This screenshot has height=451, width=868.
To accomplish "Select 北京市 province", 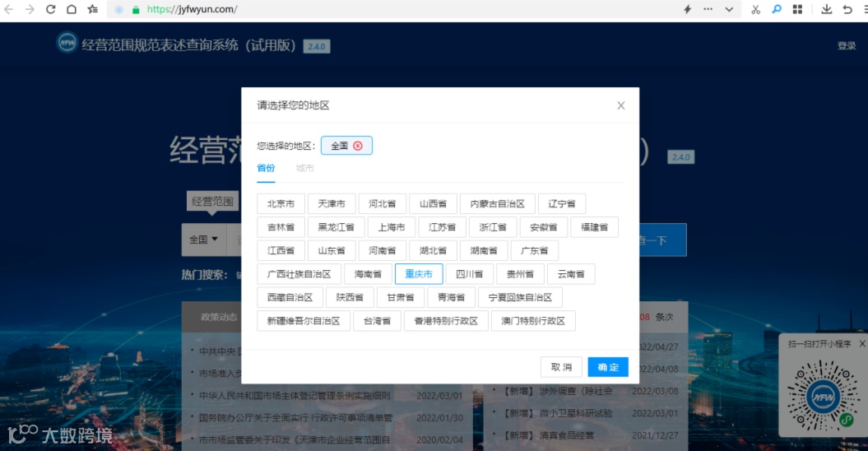I will pyautogui.click(x=281, y=203).
